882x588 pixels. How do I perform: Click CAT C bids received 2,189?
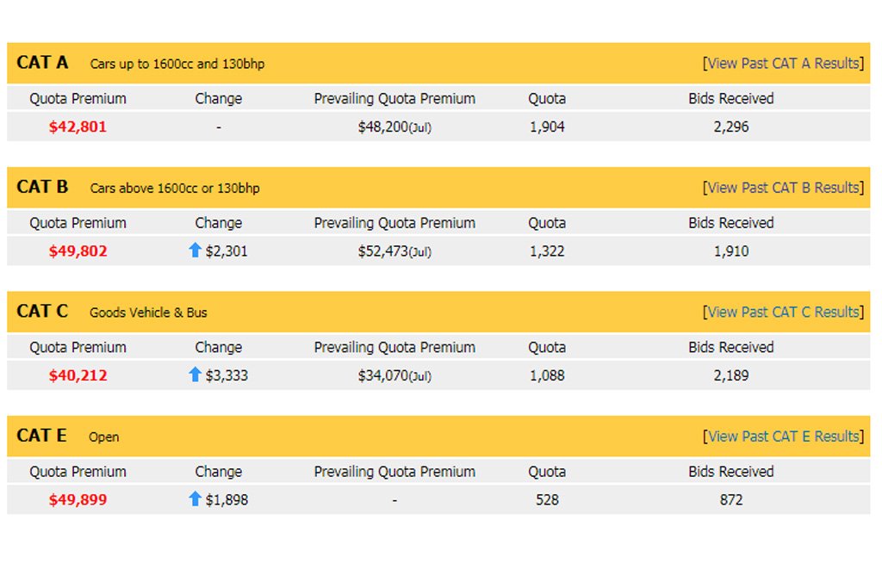coord(730,375)
